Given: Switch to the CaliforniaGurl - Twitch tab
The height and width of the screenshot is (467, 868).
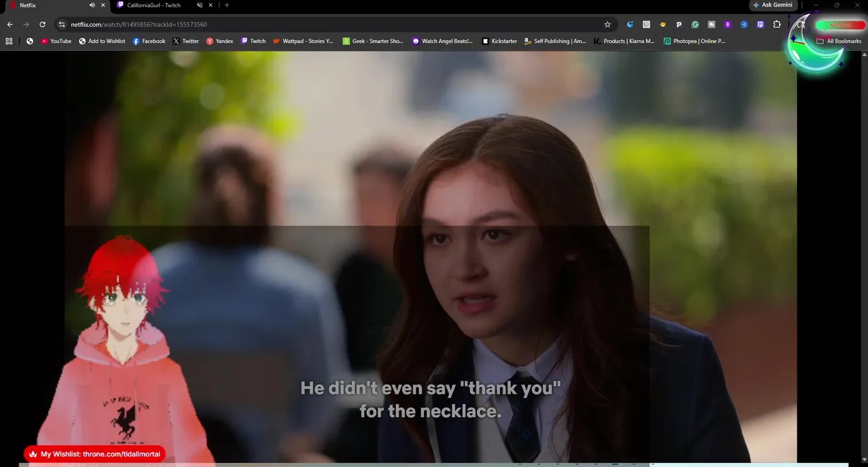Looking at the screenshot, I should [x=164, y=5].
